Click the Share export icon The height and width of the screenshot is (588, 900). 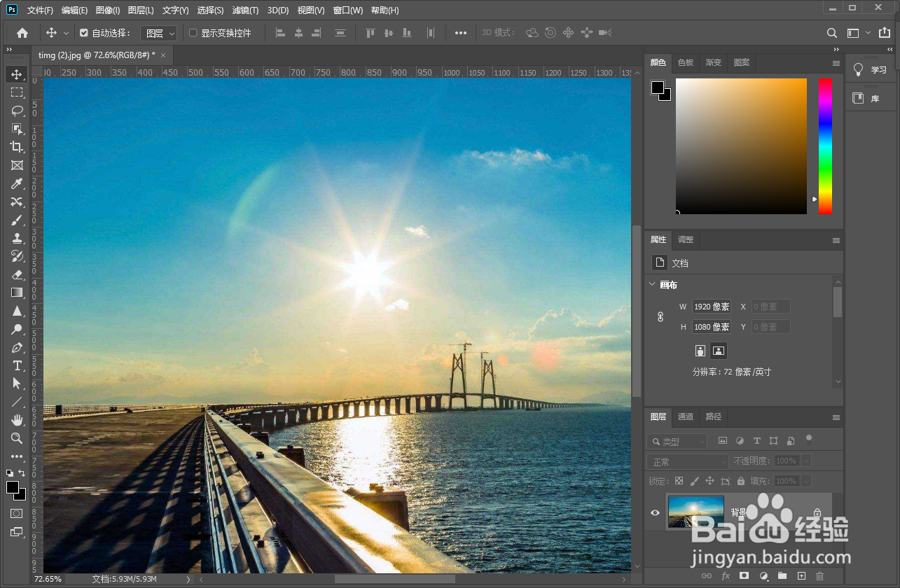tap(885, 33)
